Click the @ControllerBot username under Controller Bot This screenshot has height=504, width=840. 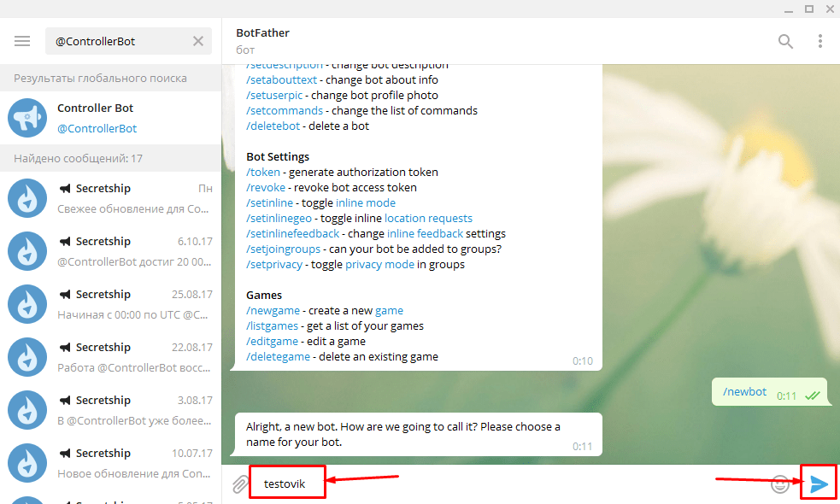(x=97, y=128)
